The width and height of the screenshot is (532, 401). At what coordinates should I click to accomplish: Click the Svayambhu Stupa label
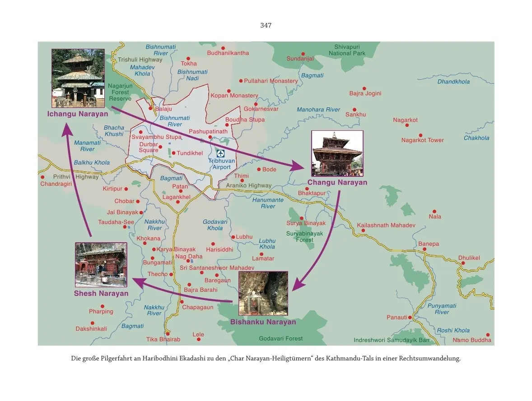pyautogui.click(x=156, y=137)
